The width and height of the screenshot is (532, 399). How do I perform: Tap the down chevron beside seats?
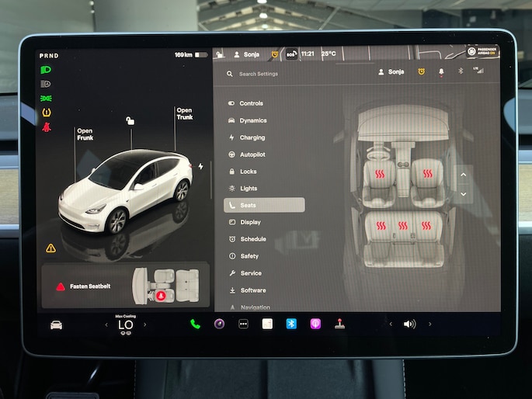[x=464, y=194]
